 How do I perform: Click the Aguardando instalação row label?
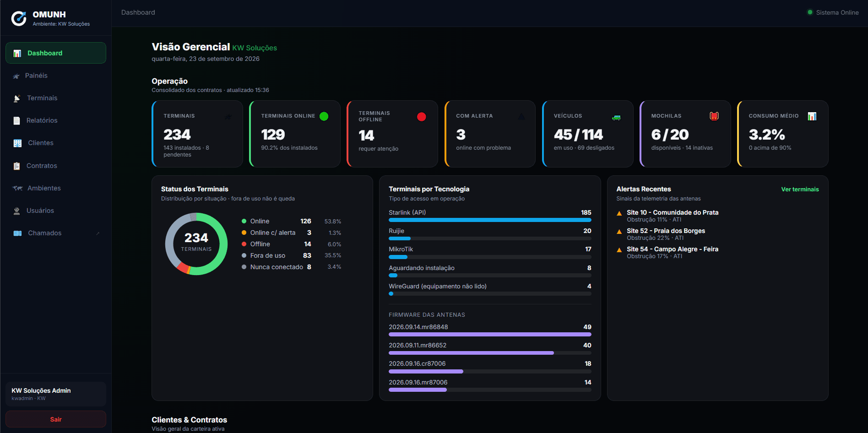pos(422,268)
